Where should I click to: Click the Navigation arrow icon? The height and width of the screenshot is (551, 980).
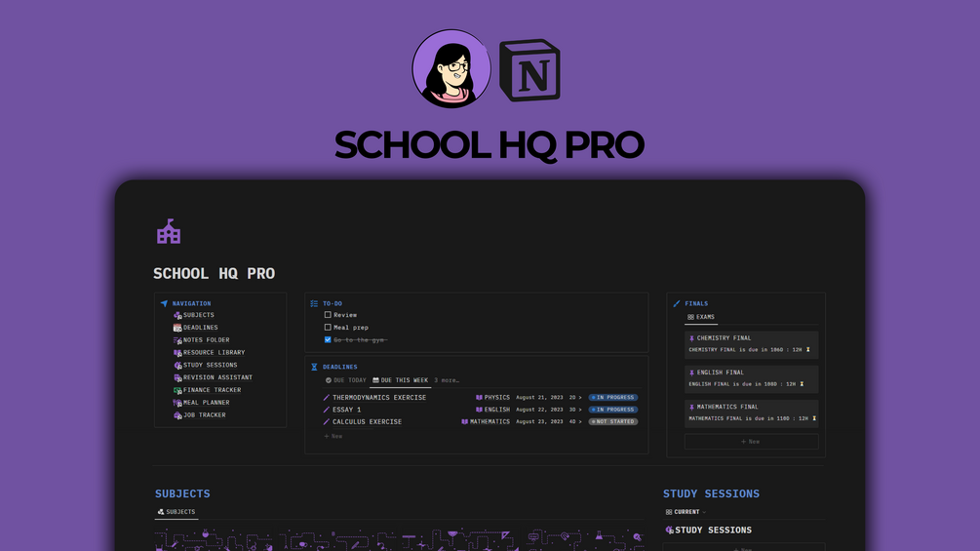[164, 303]
